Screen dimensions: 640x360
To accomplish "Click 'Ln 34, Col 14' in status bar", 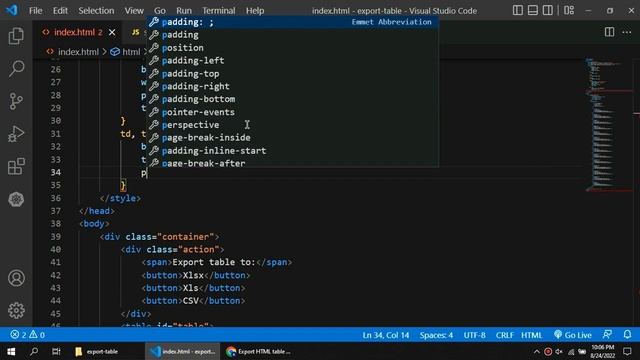I will [385, 335].
